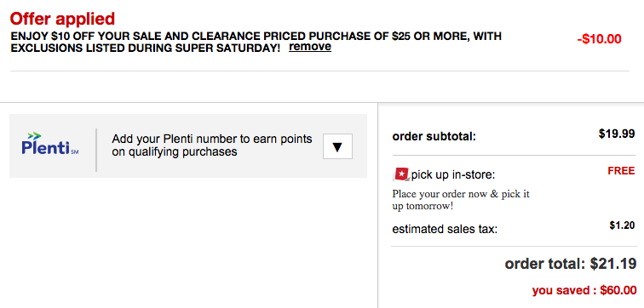Click the Add your Plenti number text
The height and width of the screenshot is (308, 644).
[x=212, y=145]
